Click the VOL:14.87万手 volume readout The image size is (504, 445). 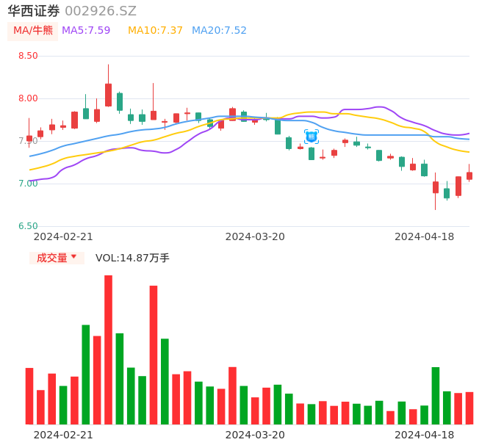(x=132, y=258)
